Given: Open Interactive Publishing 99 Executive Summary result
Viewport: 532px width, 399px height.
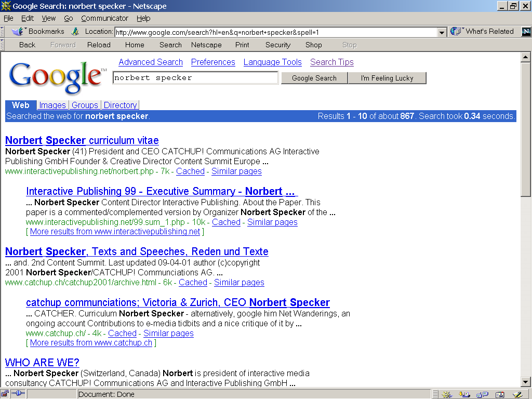Looking at the screenshot, I should 162,191.
